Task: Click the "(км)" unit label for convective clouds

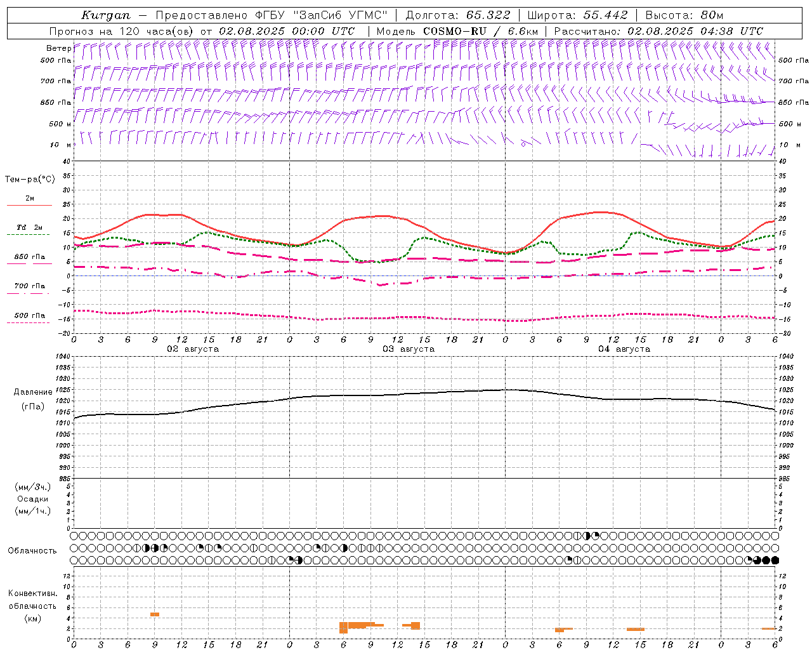Action: tap(33, 618)
